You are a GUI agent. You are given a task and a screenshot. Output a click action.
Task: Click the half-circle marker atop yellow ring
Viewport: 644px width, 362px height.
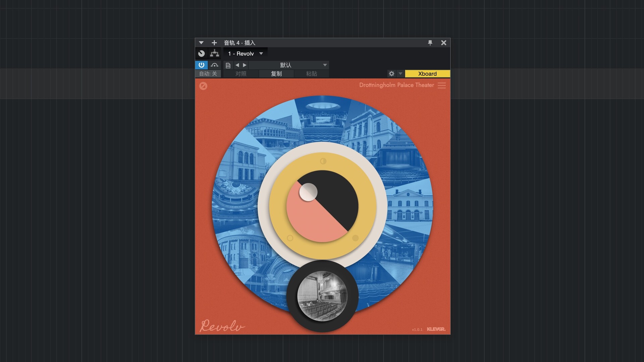point(323,161)
